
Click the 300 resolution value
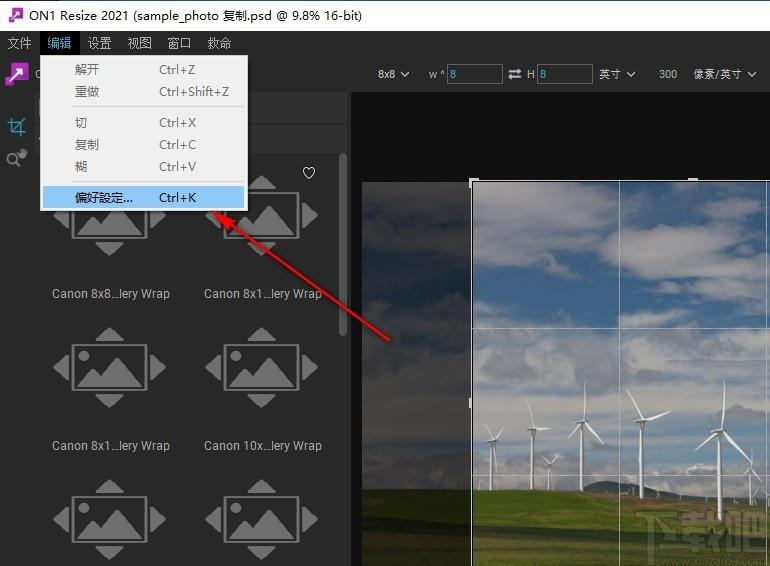coord(668,74)
